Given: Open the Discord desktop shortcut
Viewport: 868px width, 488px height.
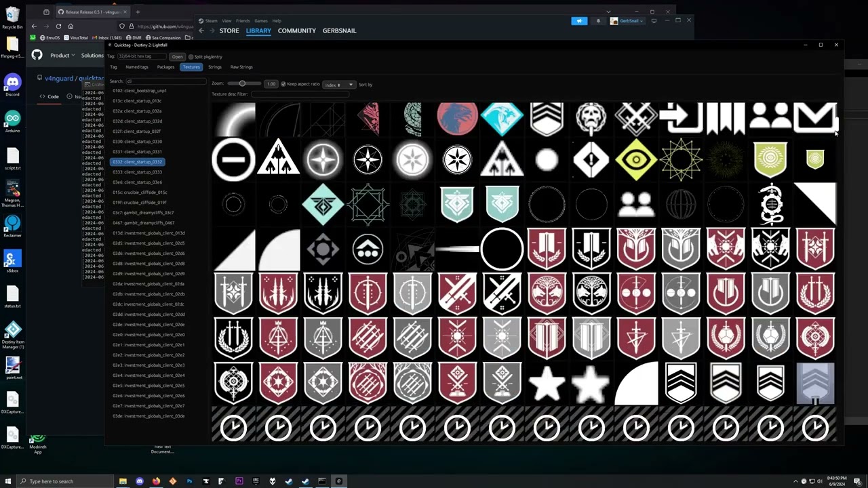Looking at the screenshot, I should click(x=12, y=85).
